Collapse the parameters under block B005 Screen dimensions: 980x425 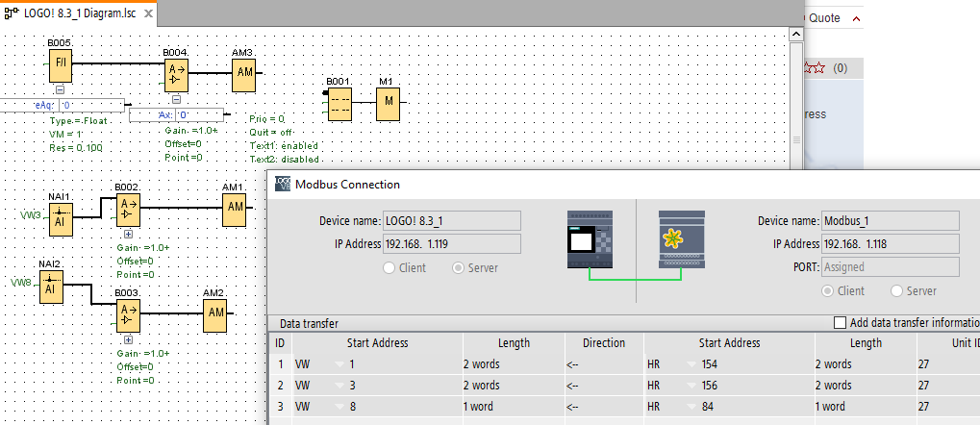(x=60, y=89)
